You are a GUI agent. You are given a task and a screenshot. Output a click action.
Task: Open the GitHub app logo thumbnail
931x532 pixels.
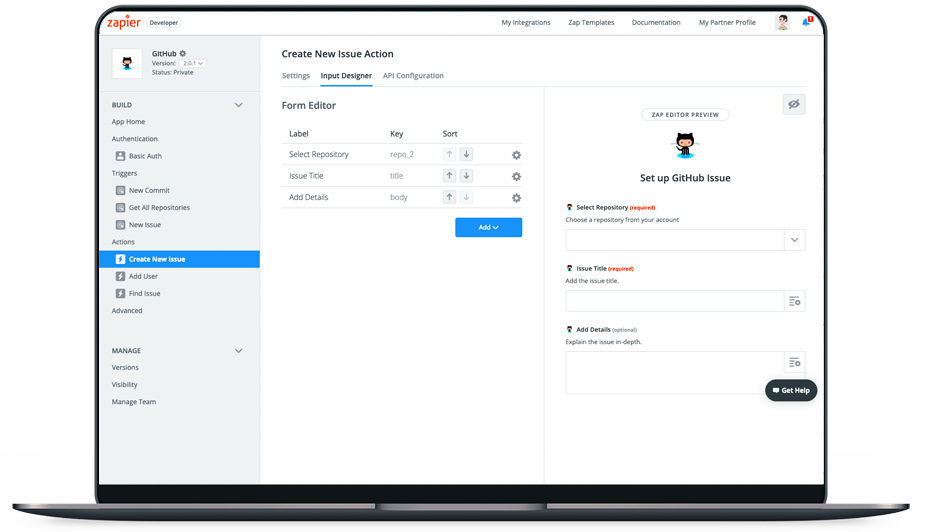tap(127, 64)
